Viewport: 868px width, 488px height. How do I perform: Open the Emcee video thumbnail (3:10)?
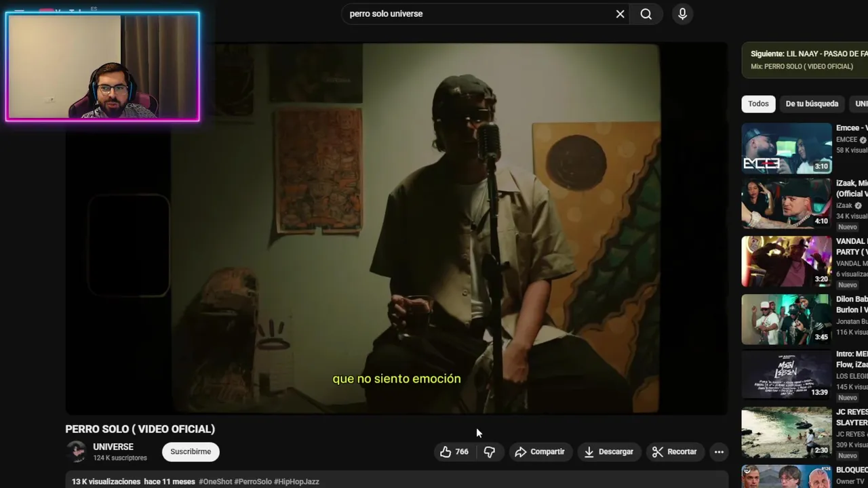click(787, 148)
